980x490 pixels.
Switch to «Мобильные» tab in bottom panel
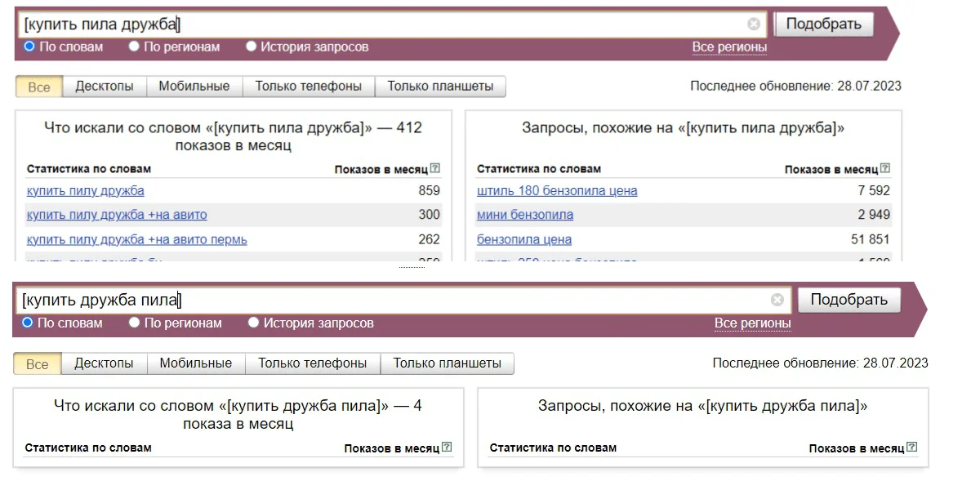click(195, 363)
